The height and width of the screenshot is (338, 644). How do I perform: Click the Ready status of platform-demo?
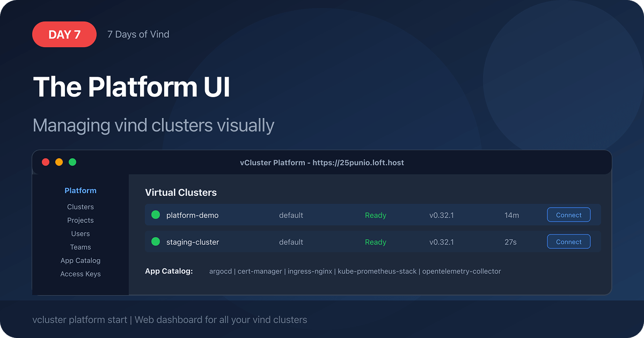tap(376, 215)
